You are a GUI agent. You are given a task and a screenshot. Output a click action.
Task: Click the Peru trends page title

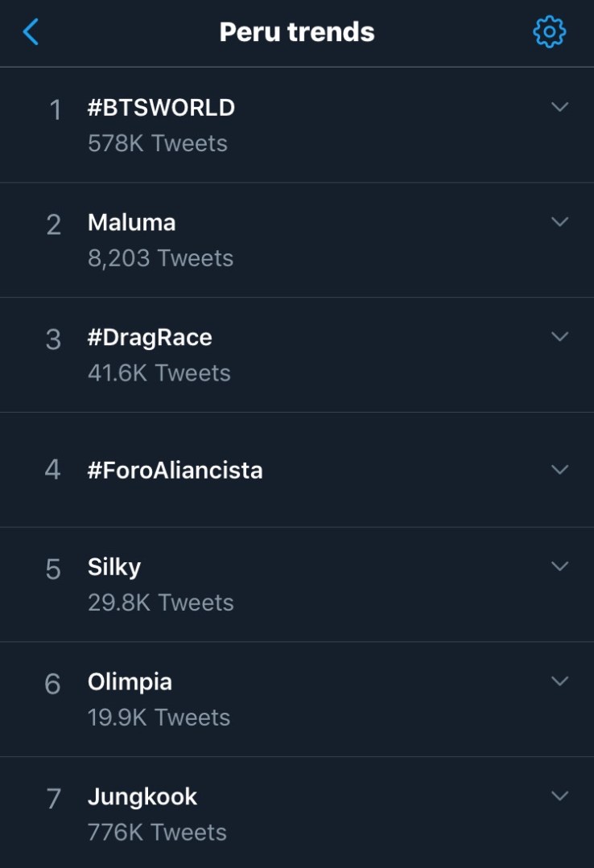(x=297, y=32)
